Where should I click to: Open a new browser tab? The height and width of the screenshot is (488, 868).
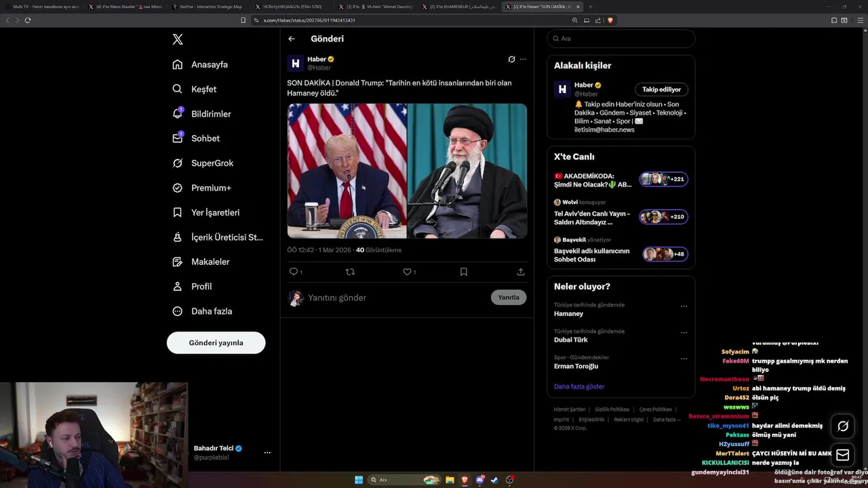[590, 7]
